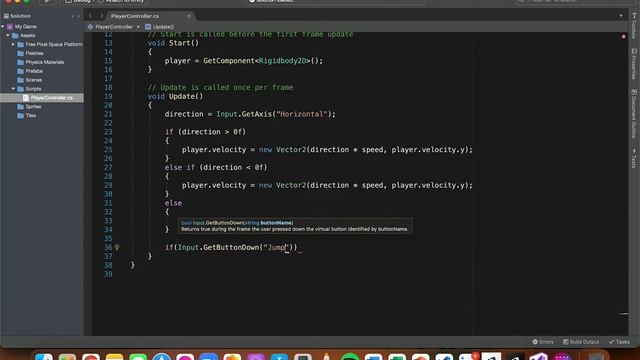Switch to the PlayerController.cs editor tab
Viewport: 640px width, 360px height.
coord(135,16)
